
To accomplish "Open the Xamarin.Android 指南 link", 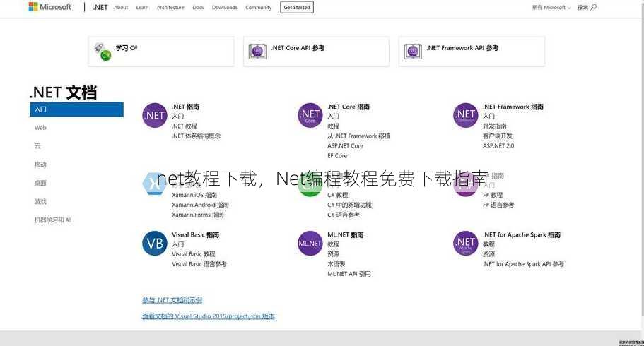I will pyautogui.click(x=200, y=205).
